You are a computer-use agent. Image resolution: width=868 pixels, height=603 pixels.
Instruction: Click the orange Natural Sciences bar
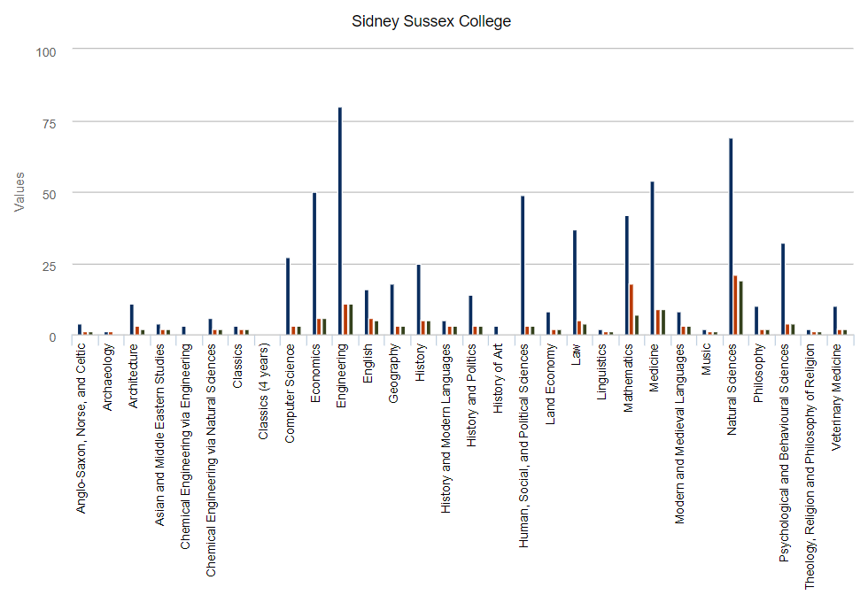tap(735, 305)
